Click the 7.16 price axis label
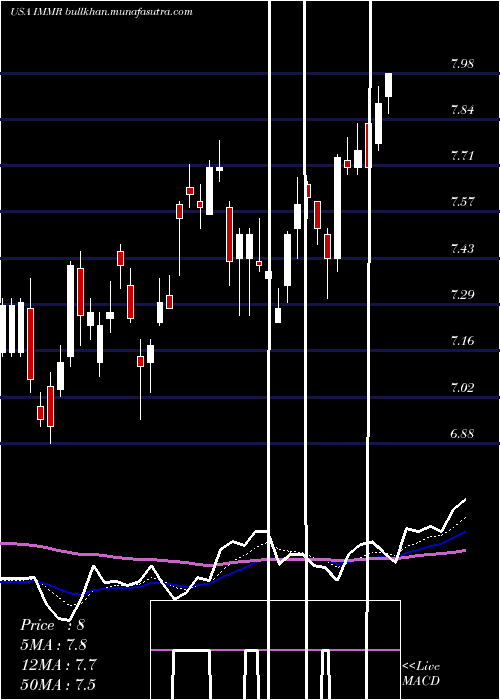Screen dimensions: 500x700 462,341
